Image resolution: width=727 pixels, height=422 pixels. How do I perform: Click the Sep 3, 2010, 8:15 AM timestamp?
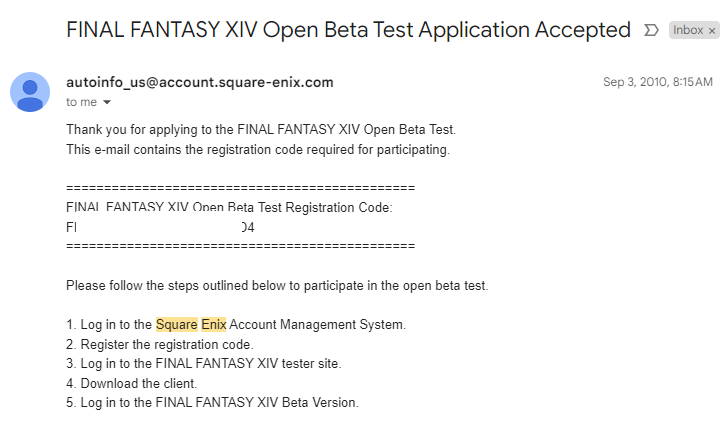[x=657, y=82]
